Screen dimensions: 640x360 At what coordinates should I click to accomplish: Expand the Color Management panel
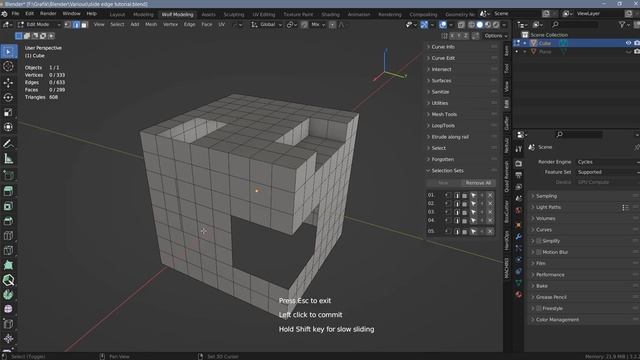click(x=584, y=320)
